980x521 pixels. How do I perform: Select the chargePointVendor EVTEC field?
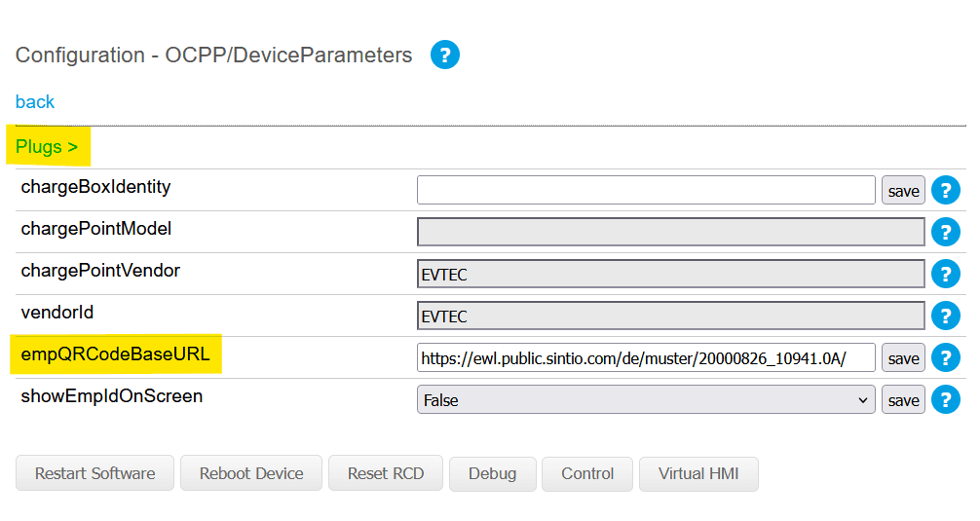coord(670,274)
